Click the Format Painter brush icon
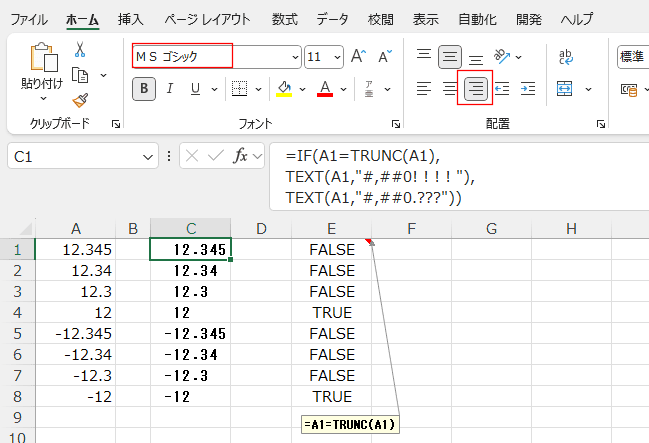 click(81, 99)
